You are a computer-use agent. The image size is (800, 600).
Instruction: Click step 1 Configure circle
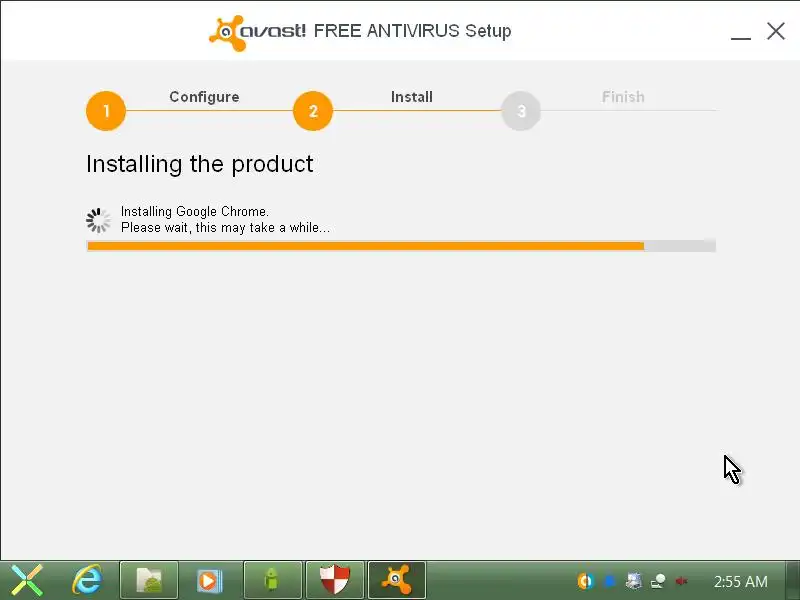tap(106, 111)
